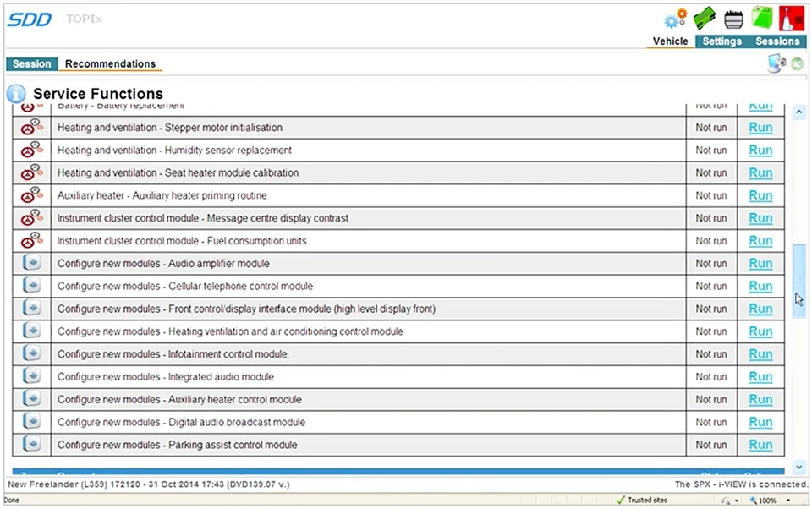Run Configure Auxiliary heater control module

[x=760, y=400]
